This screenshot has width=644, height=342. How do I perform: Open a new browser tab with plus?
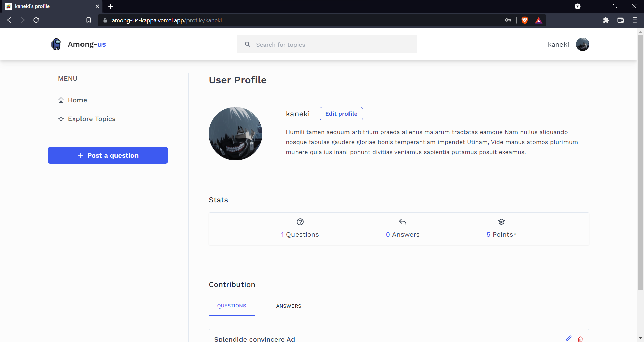click(x=111, y=6)
